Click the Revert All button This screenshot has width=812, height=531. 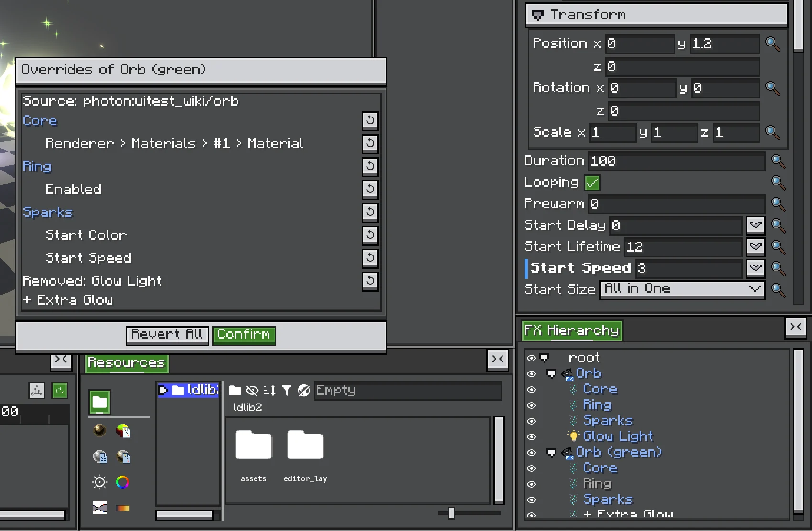point(167,335)
